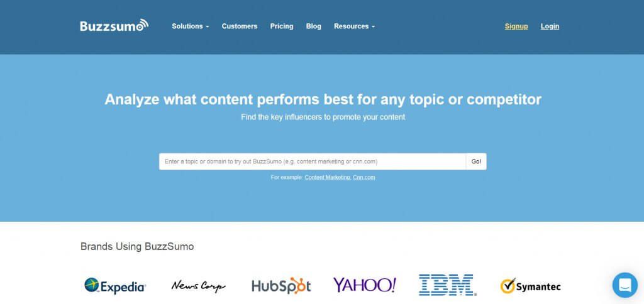Click the Signup link

pyautogui.click(x=516, y=26)
